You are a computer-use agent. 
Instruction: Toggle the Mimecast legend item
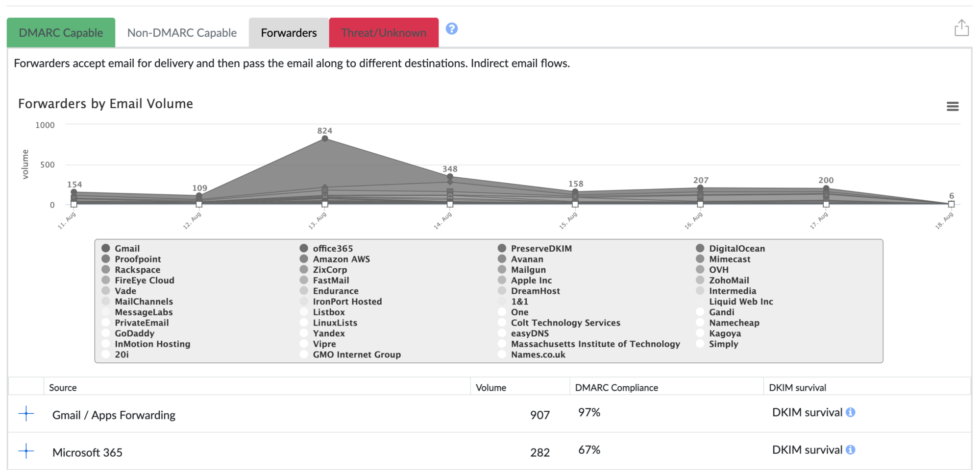(723, 259)
